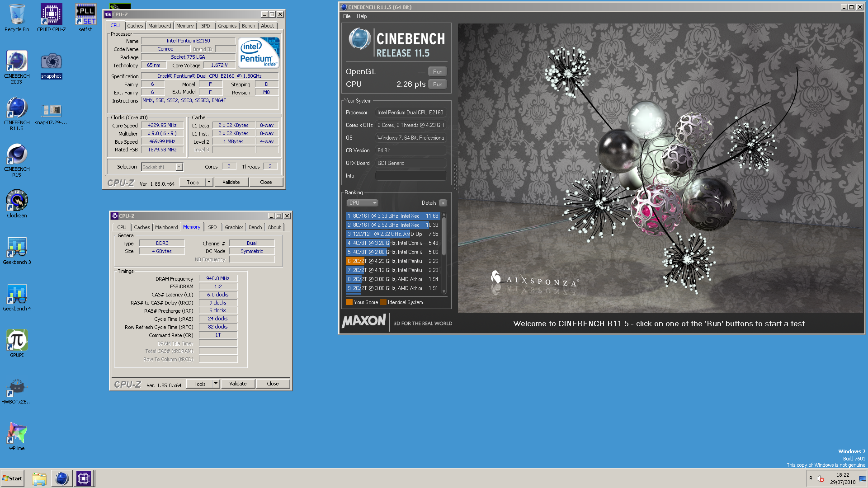Click the taskbar clock showing 18:22

843,479
